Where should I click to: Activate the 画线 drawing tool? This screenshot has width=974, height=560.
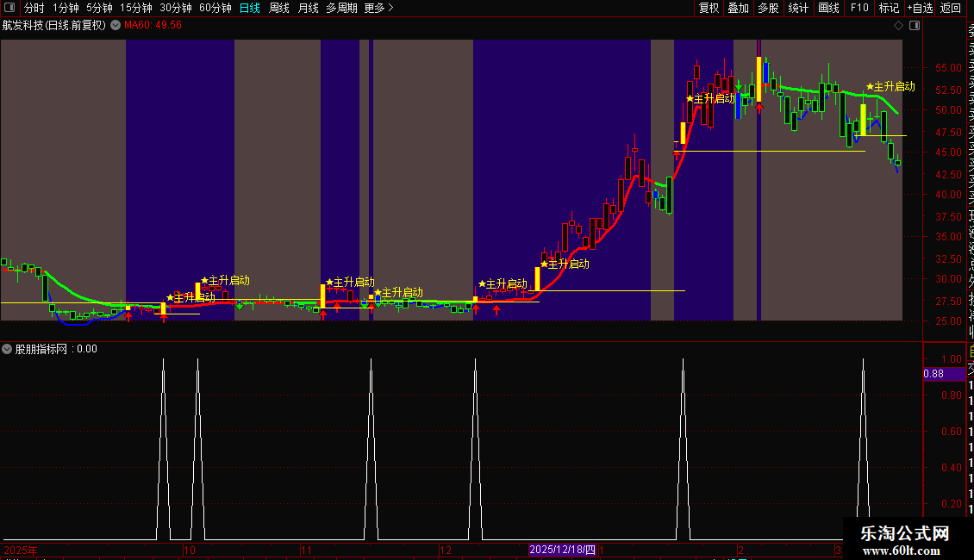828,8
